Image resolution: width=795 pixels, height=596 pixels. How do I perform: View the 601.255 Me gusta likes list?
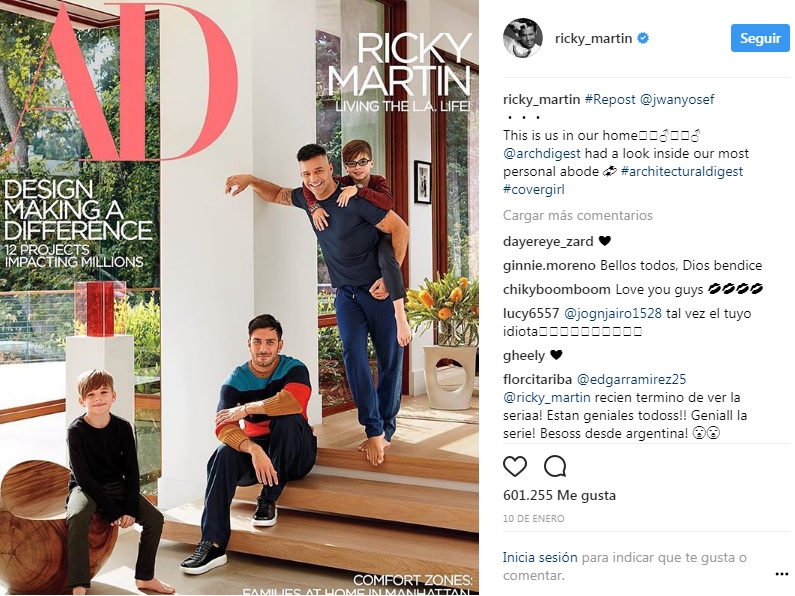tap(559, 495)
